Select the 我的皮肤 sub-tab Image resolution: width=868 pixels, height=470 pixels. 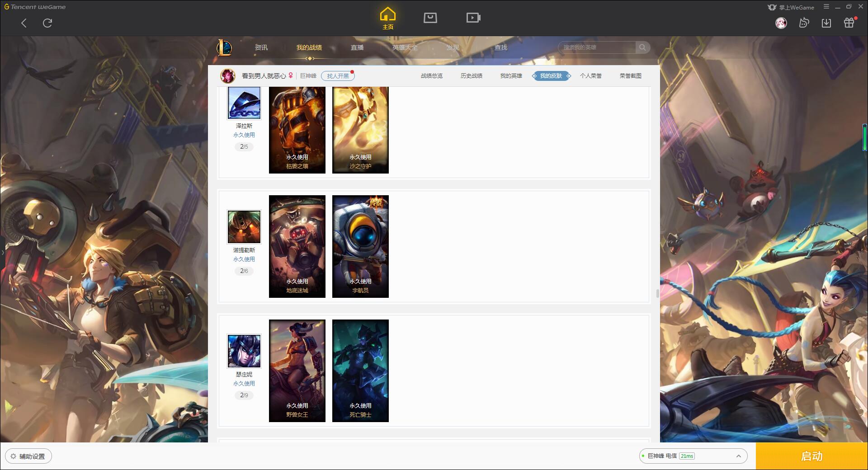click(551, 76)
